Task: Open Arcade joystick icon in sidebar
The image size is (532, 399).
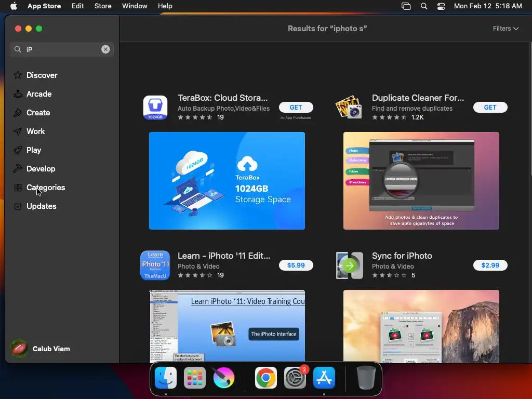Action: tap(18, 94)
